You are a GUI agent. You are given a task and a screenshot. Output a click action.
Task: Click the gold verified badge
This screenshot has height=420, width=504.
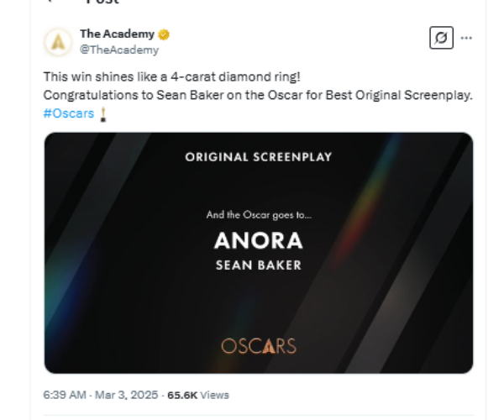point(165,34)
